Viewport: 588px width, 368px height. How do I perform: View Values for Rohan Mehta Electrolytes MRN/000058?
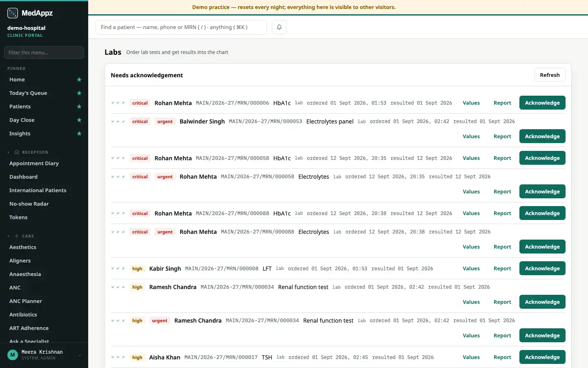pos(471,192)
